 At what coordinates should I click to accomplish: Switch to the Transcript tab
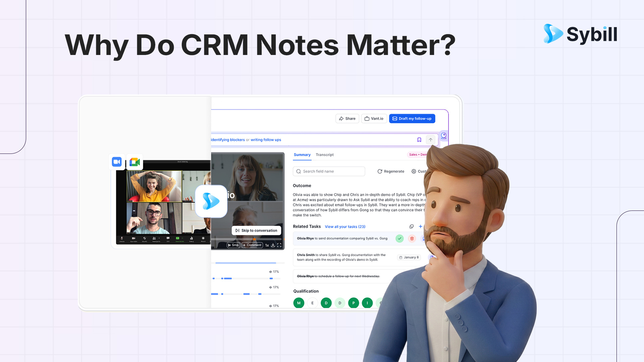tap(325, 155)
